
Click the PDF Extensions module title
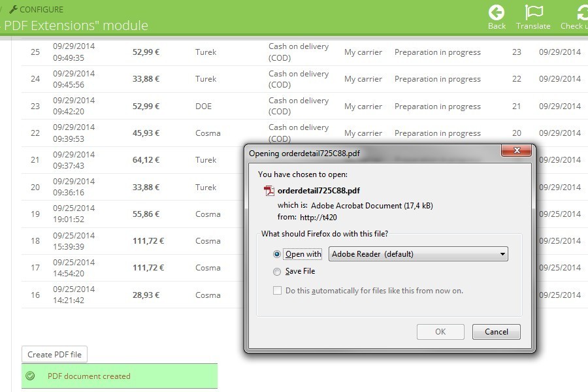76,25
